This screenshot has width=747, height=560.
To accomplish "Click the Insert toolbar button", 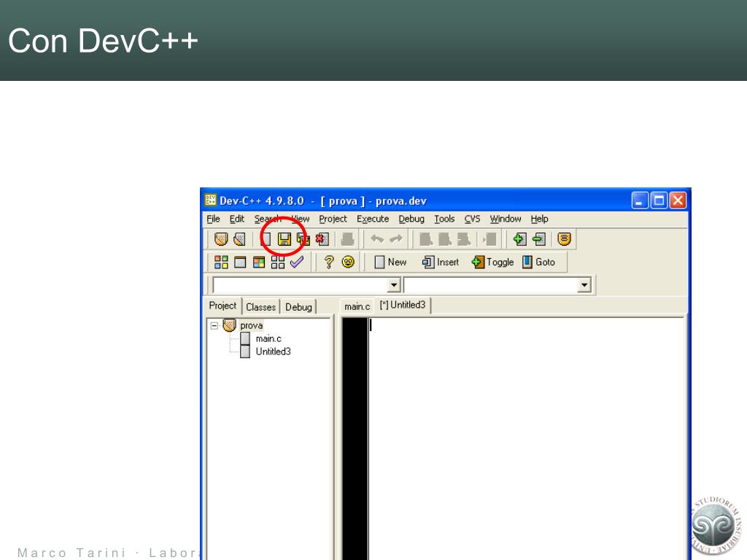I will point(440,262).
